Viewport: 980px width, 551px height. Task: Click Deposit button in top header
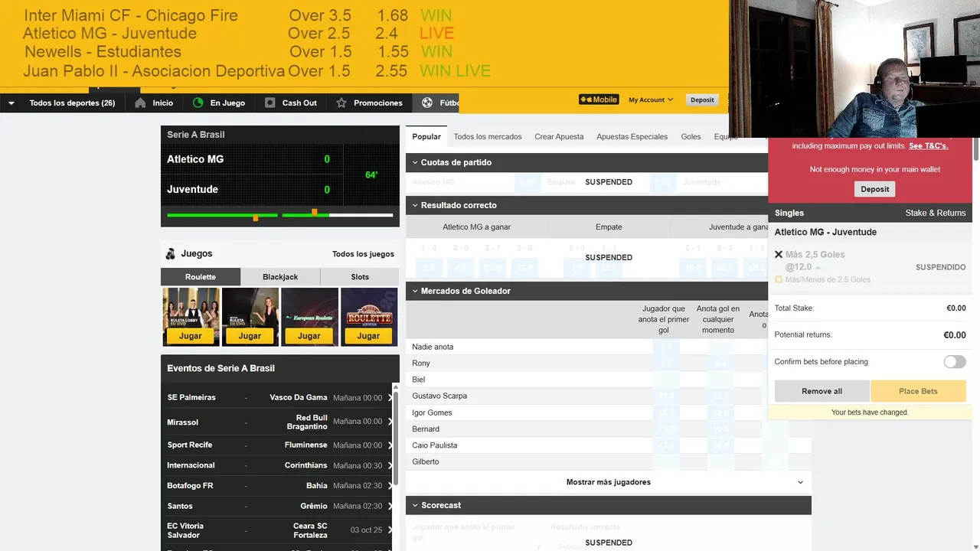tap(702, 99)
